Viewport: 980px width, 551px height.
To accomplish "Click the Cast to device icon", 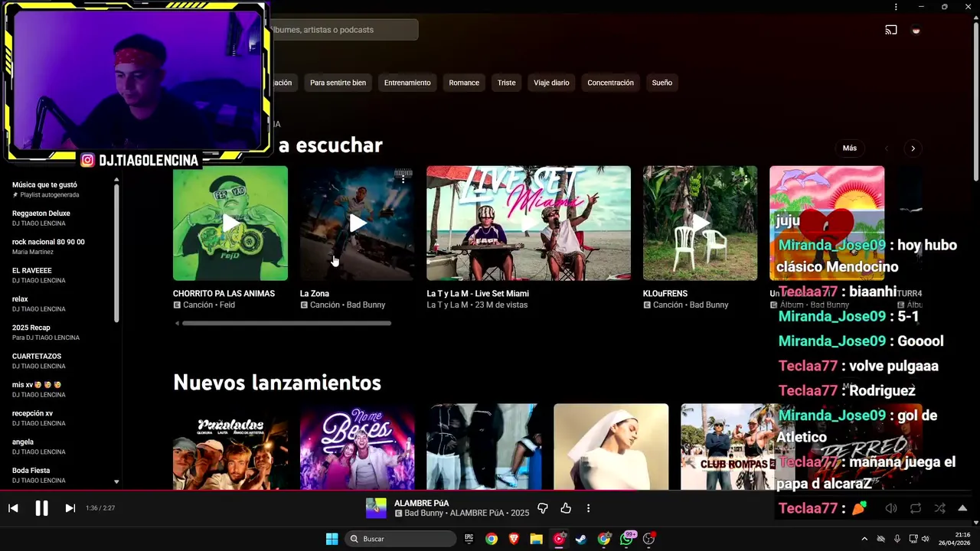I will click(891, 31).
